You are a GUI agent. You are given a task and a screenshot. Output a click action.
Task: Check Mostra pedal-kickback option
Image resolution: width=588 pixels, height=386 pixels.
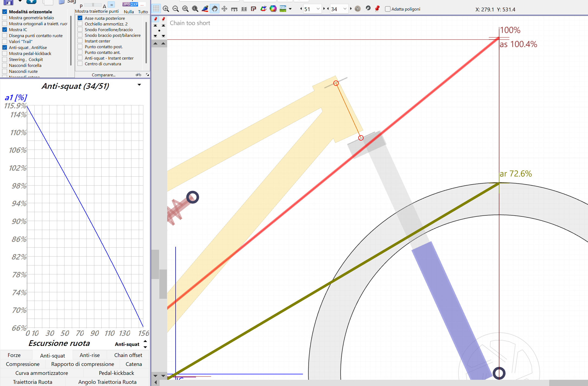(5, 53)
